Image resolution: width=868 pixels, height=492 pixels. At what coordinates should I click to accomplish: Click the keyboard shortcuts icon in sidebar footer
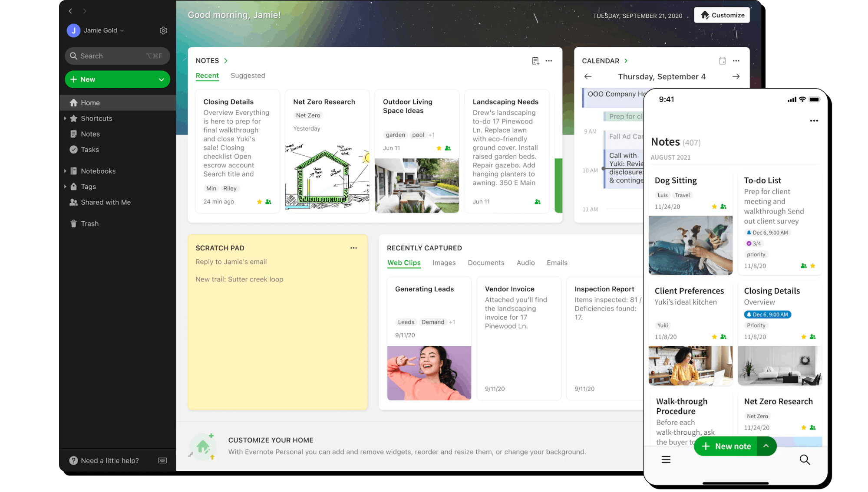tap(162, 460)
